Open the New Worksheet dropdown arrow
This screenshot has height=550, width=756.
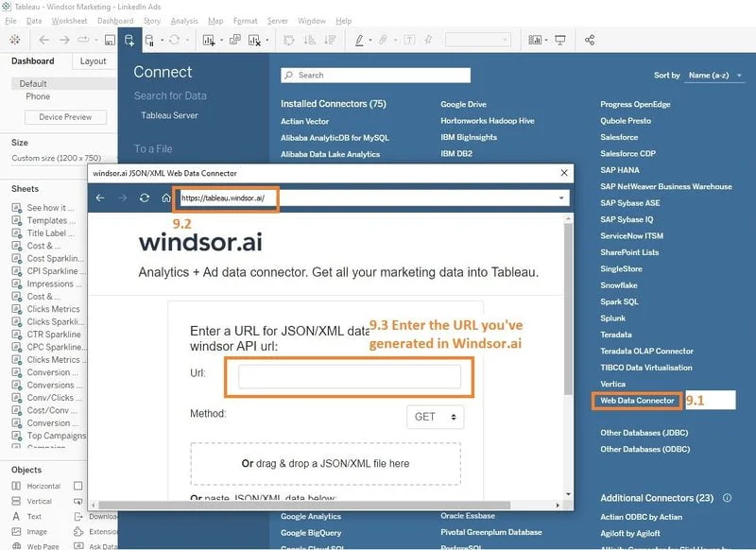click(221, 40)
